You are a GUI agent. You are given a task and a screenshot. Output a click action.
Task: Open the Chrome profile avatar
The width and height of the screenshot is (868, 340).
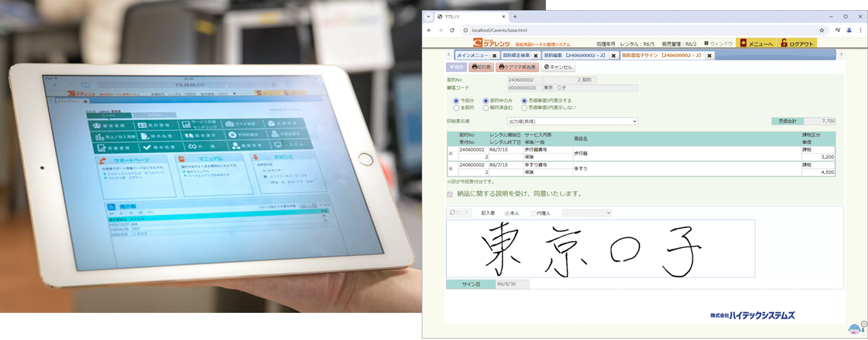(x=849, y=31)
